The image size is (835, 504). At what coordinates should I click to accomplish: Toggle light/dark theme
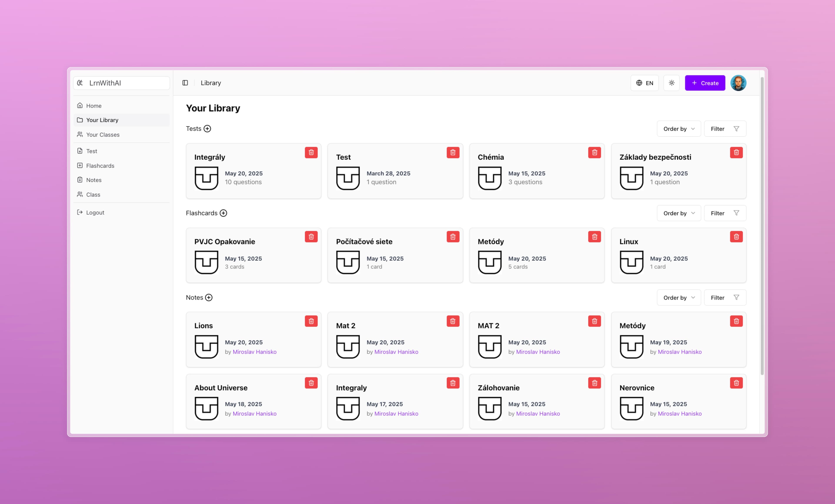pos(672,83)
